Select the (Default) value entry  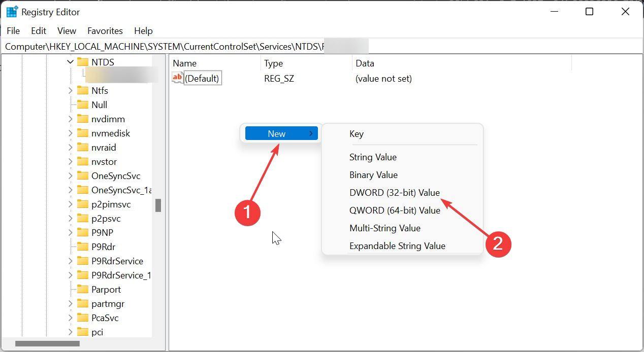202,79
